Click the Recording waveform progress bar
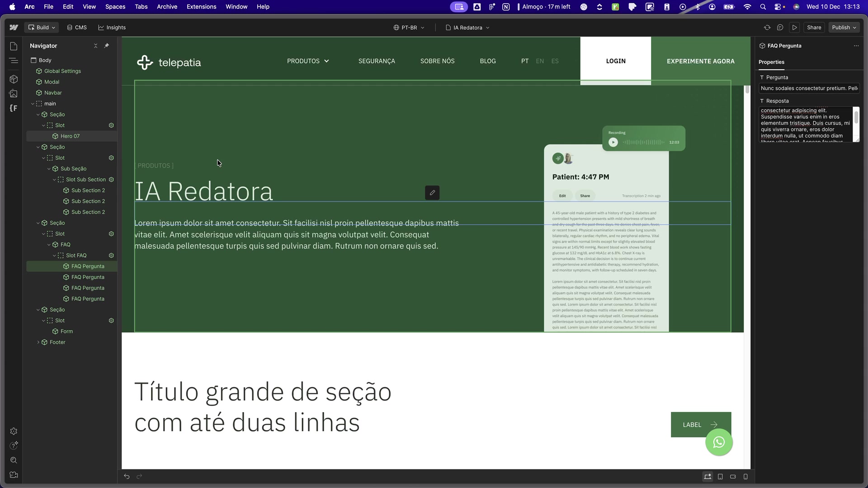Image resolution: width=868 pixels, height=488 pixels. [644, 142]
